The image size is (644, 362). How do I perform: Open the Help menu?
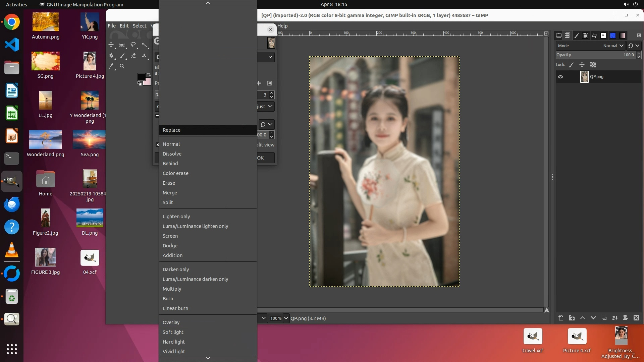click(x=282, y=25)
